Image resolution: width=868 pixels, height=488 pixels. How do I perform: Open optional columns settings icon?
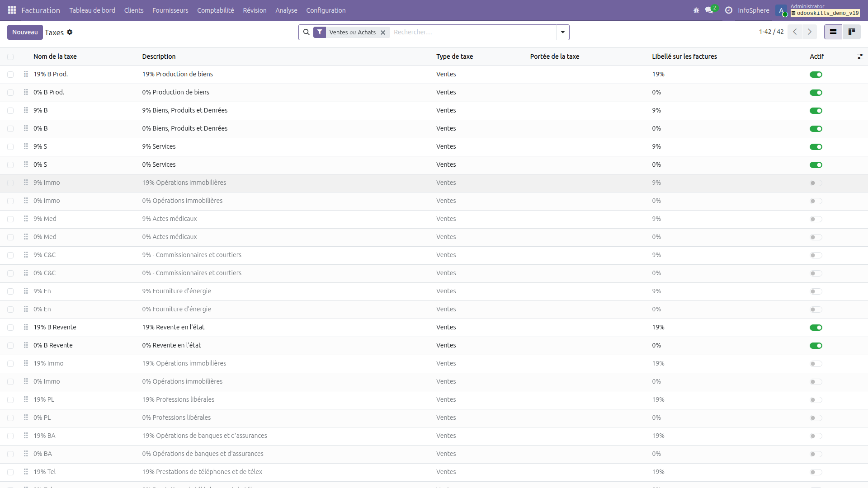(860, 56)
